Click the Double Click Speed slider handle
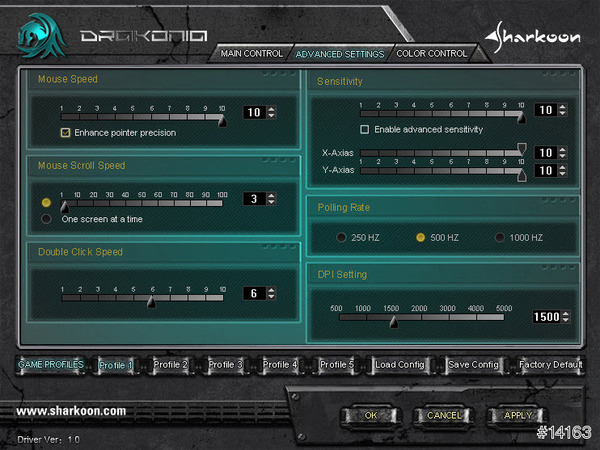 pos(152,302)
